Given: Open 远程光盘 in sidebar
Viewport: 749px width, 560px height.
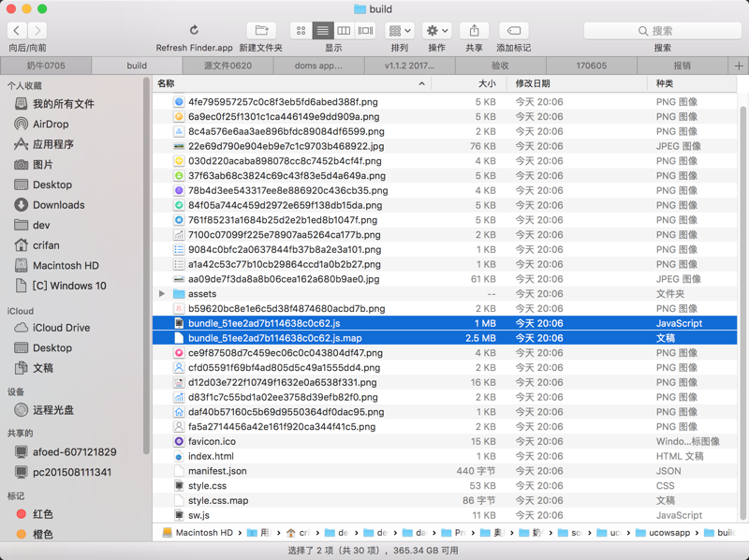Looking at the screenshot, I should 53,410.
